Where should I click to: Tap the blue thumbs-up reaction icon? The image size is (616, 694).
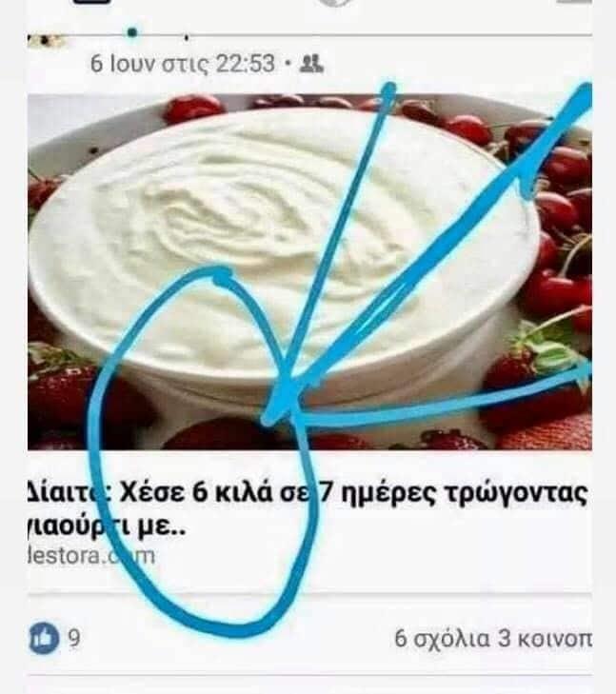[44, 638]
